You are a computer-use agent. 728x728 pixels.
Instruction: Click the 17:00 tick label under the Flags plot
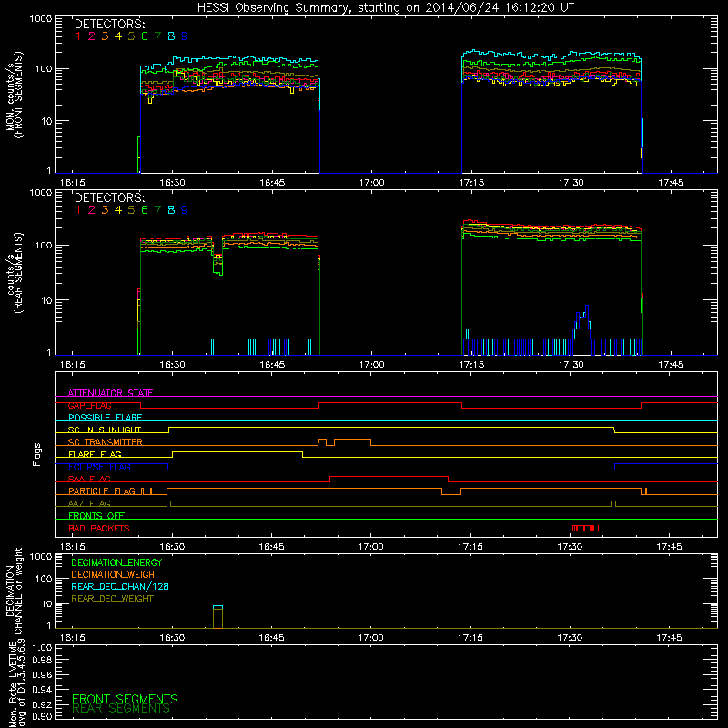371,547
